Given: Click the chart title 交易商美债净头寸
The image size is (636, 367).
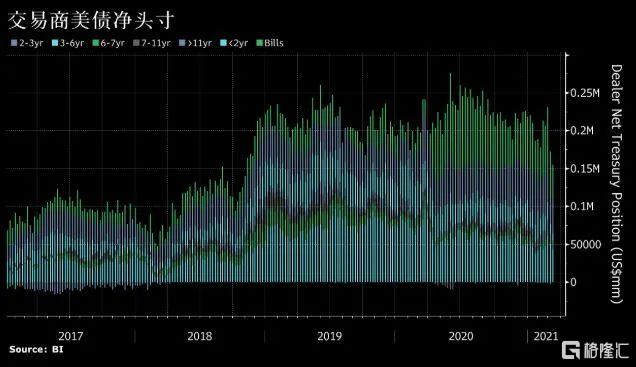Looking at the screenshot, I should tap(91, 20).
